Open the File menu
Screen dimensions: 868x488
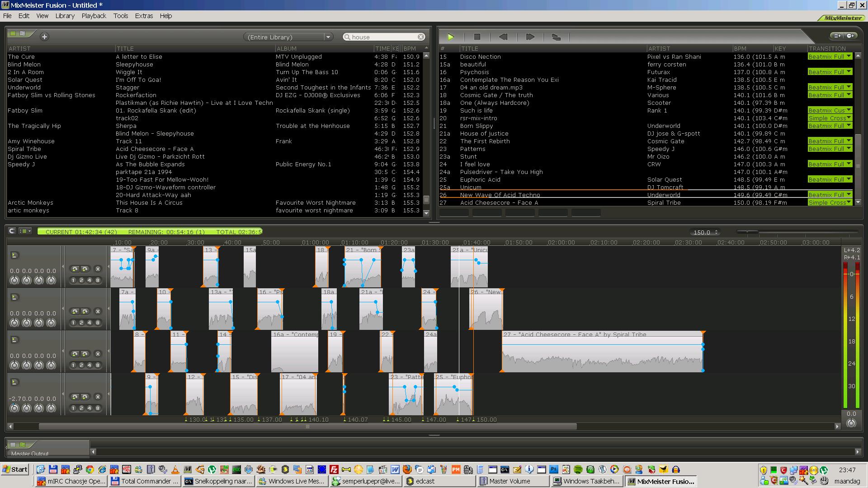7,16
